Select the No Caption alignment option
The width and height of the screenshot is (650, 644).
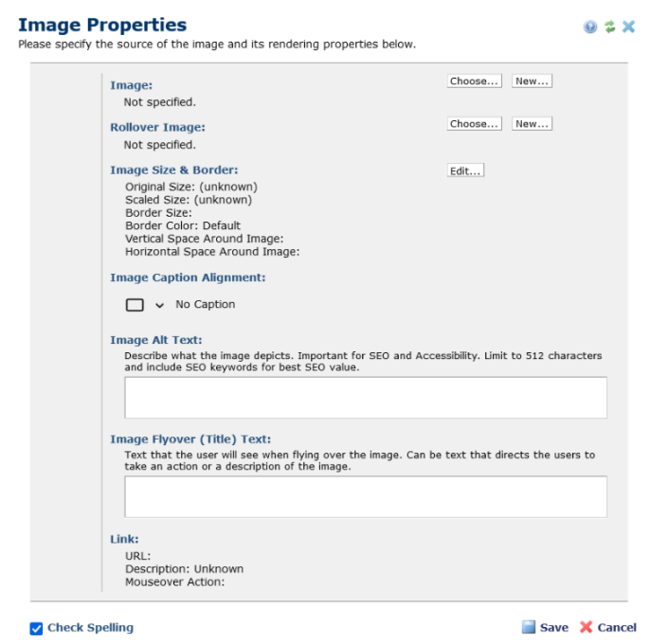coord(206,304)
